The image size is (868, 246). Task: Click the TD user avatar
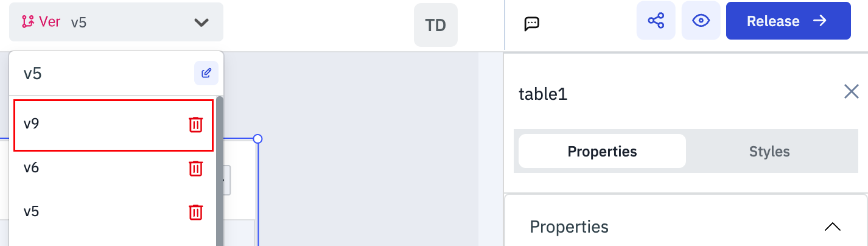(435, 25)
